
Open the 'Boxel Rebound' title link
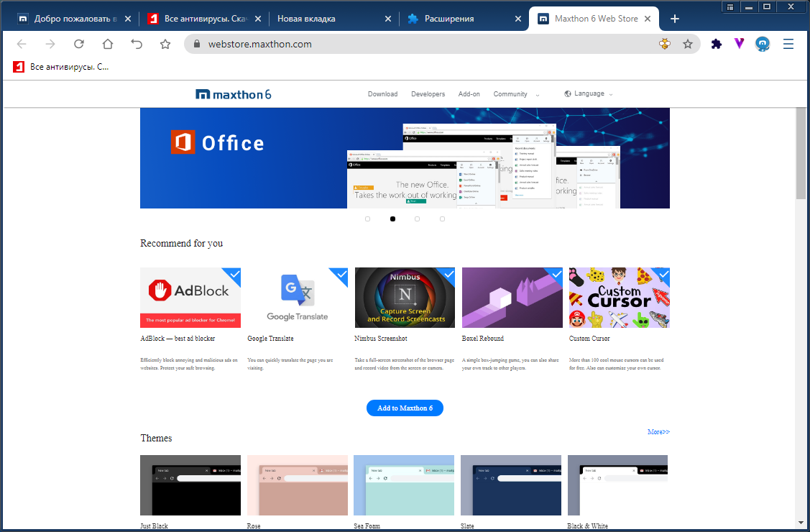483,339
